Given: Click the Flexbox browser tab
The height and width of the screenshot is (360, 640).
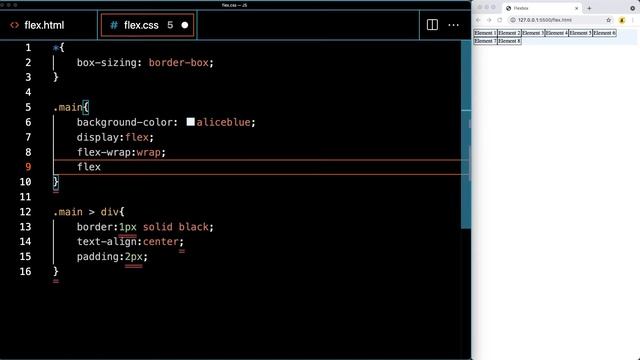Looking at the screenshot, I should pos(542,8).
